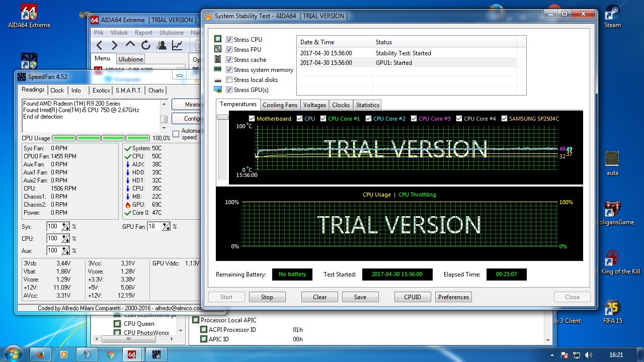
Task: Launch Firefox from the taskbar
Action: (x=41, y=354)
